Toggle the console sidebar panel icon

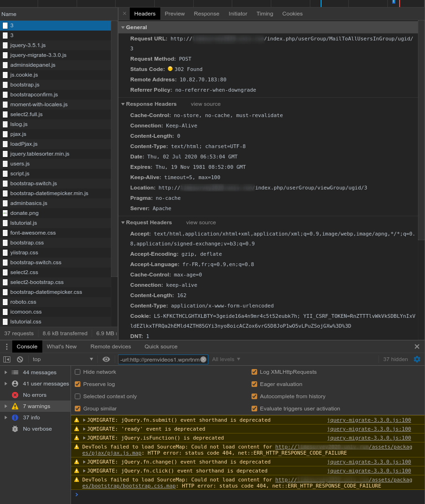[x=7, y=359]
